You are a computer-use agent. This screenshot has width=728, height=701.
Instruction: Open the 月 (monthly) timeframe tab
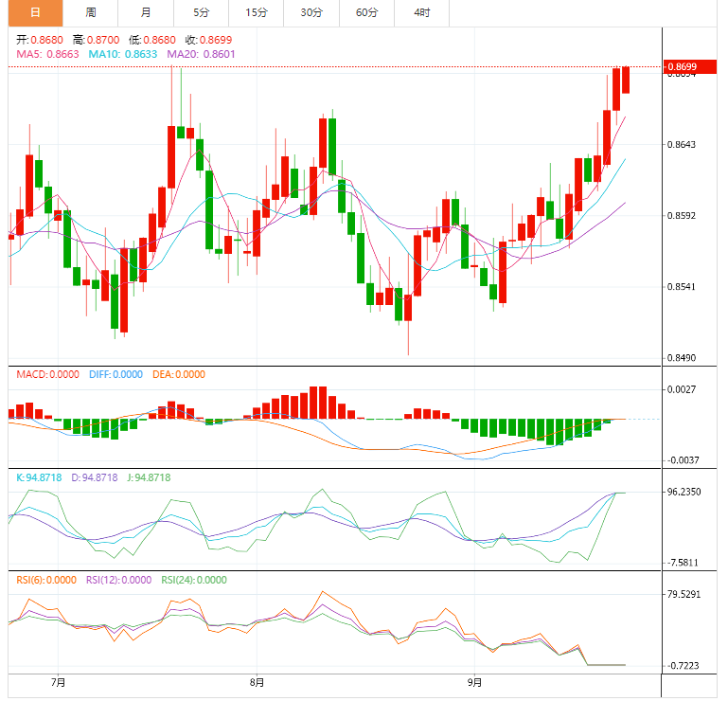click(145, 12)
